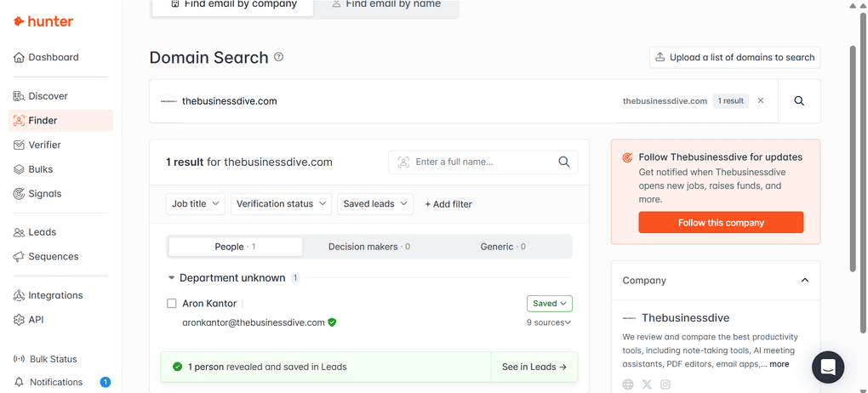Screen dimensions: 868x393
Task: Switch to Find email by name tab
Action: (385, 4)
